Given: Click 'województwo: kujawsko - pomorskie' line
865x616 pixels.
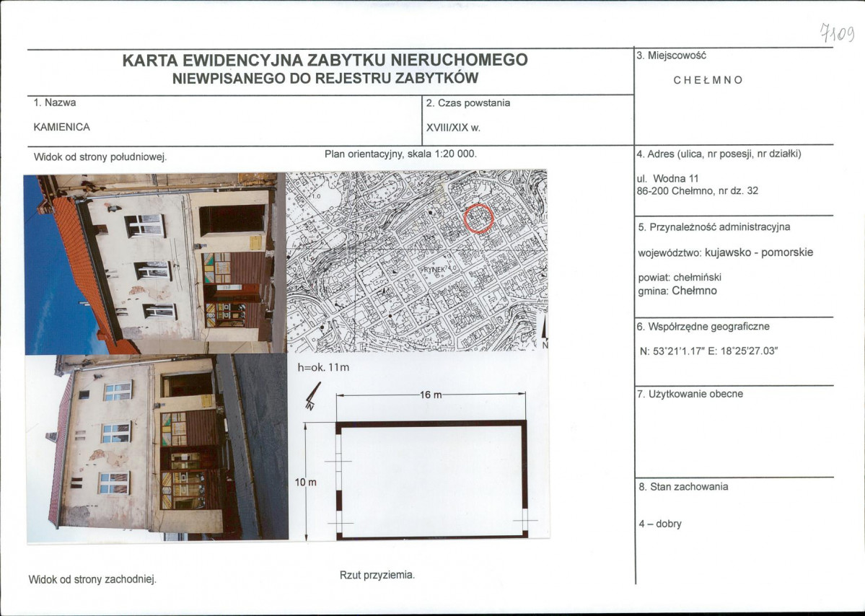Looking at the screenshot, I should point(726,252).
